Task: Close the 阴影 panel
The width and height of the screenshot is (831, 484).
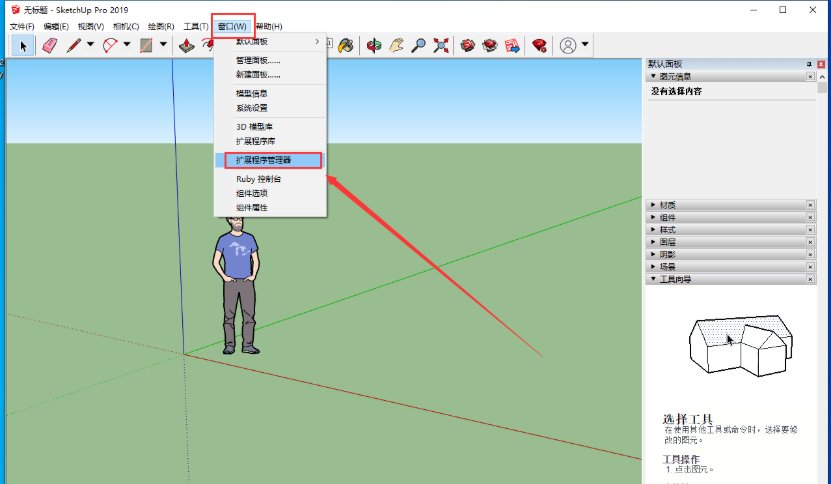Action: coord(810,254)
